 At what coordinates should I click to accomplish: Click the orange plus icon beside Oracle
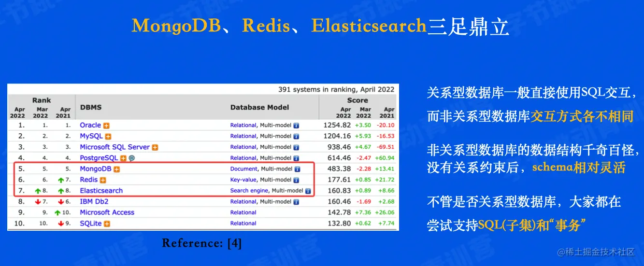106,126
